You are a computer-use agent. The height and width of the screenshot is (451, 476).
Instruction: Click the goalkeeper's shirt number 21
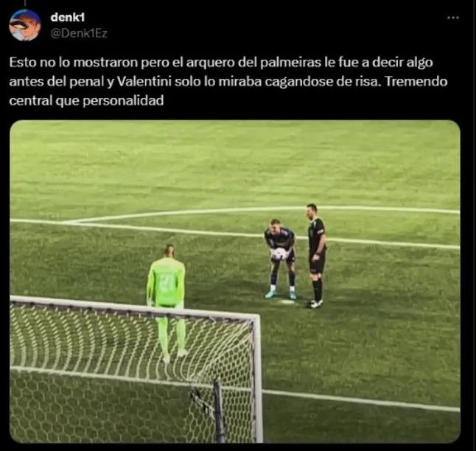coord(166,282)
